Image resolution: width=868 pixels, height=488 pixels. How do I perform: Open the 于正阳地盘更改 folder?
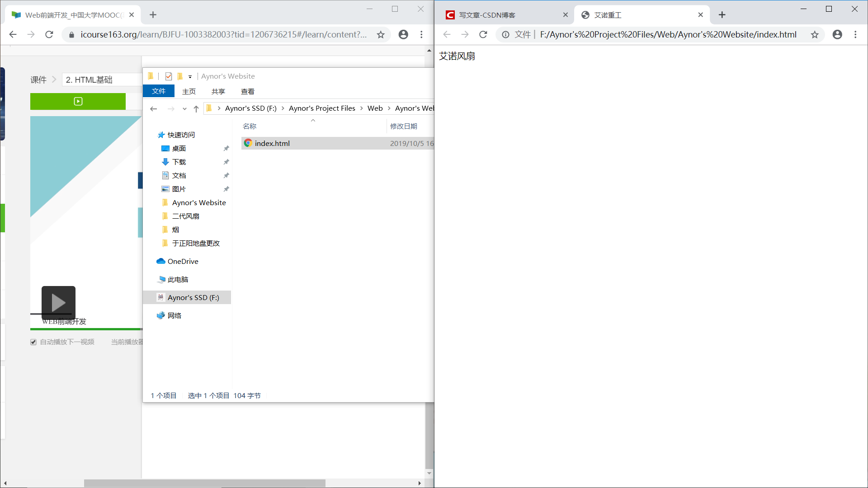click(195, 244)
